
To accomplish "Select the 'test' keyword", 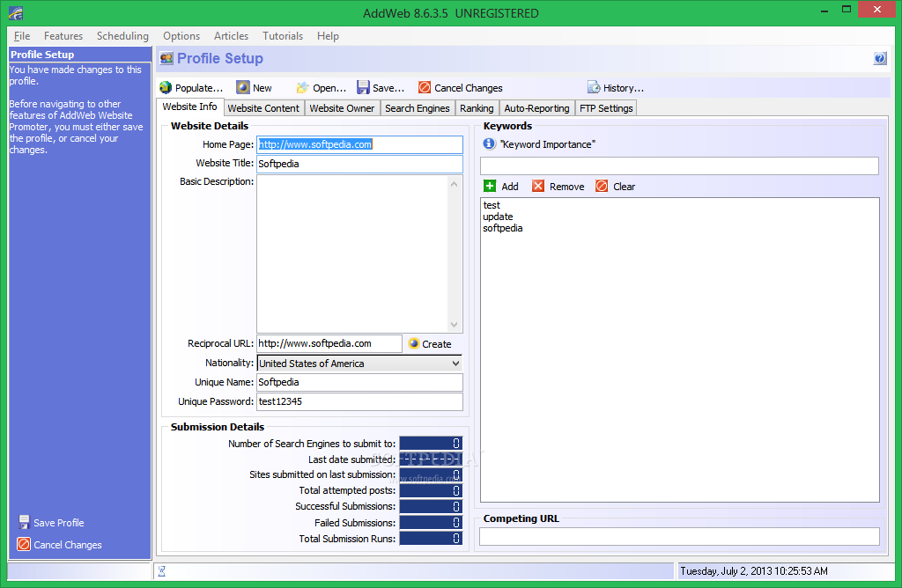I will [492, 205].
